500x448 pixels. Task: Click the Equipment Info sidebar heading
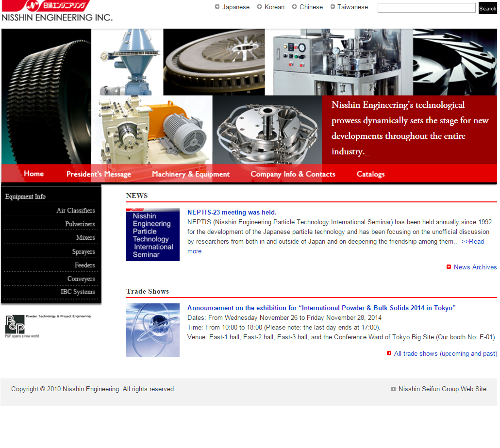pos(25,197)
